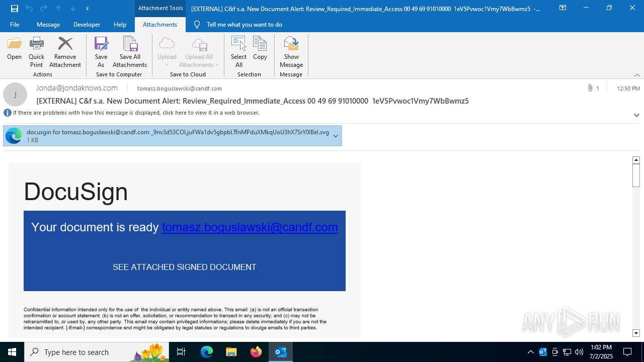Click the Undo arrow in title bar

29,8
